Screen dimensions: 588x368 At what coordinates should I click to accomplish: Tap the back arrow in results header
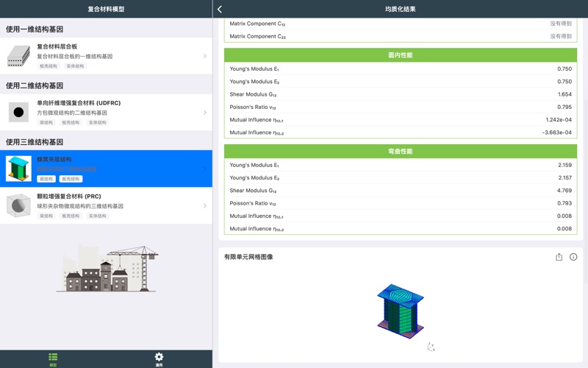(x=220, y=9)
